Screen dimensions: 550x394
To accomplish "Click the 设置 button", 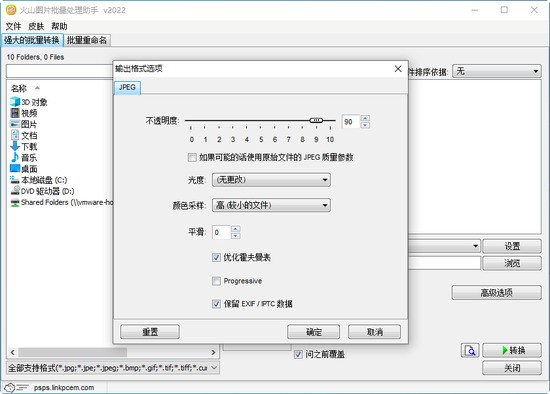I will click(512, 246).
